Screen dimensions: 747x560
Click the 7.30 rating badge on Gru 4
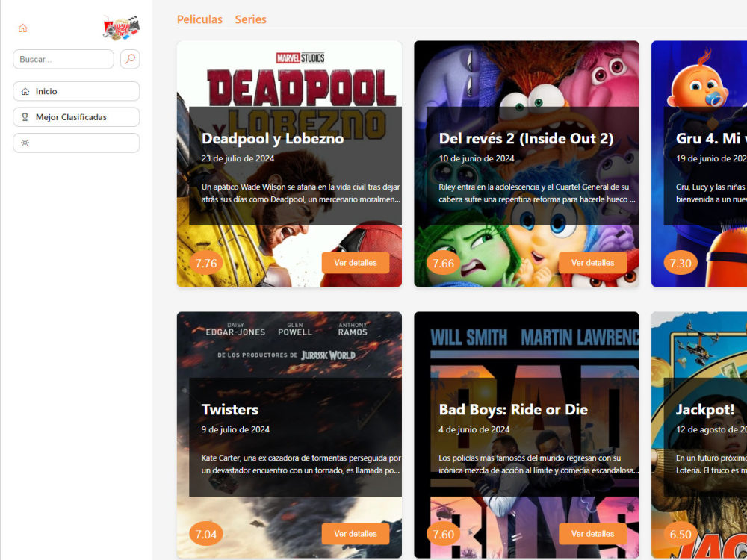pyautogui.click(x=681, y=263)
